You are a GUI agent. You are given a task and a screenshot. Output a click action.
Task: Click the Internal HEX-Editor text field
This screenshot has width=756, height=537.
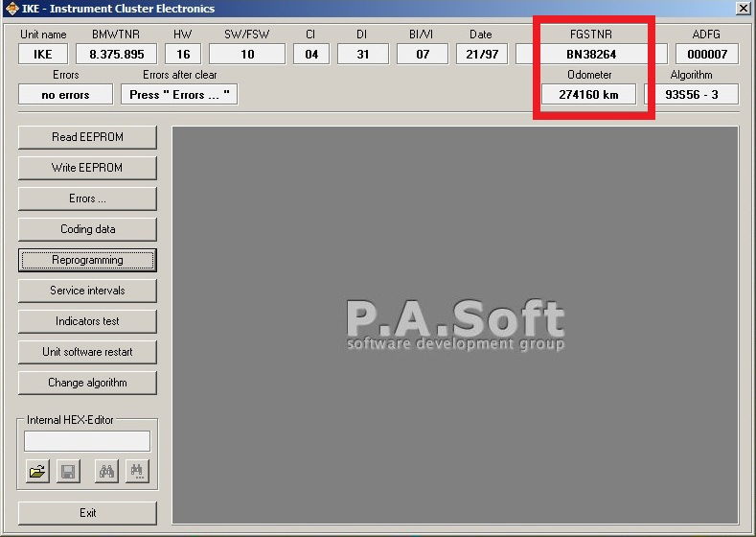tap(87, 441)
